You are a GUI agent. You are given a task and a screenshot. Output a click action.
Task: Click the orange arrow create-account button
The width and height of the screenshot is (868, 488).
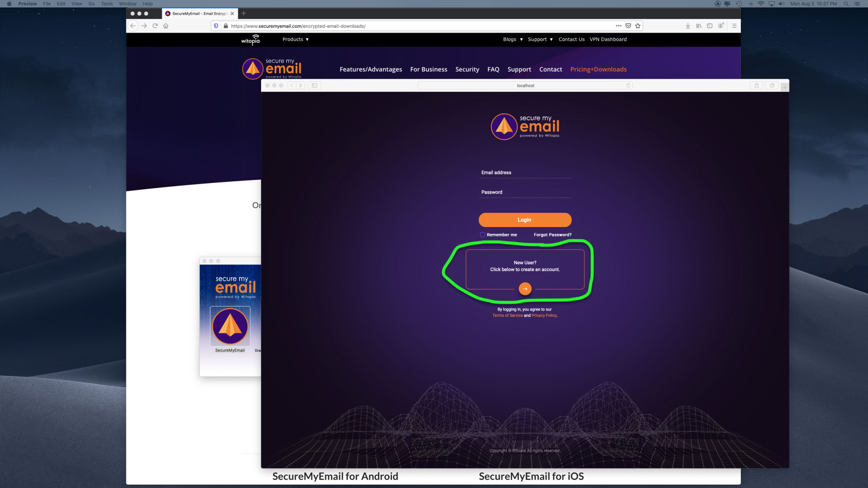point(525,289)
